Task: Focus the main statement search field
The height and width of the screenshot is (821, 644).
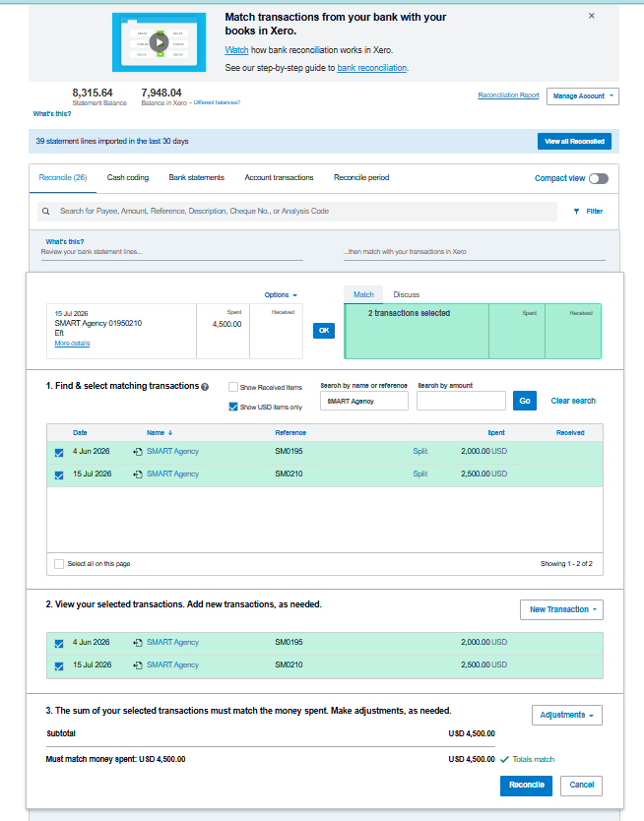Action: coord(297,212)
